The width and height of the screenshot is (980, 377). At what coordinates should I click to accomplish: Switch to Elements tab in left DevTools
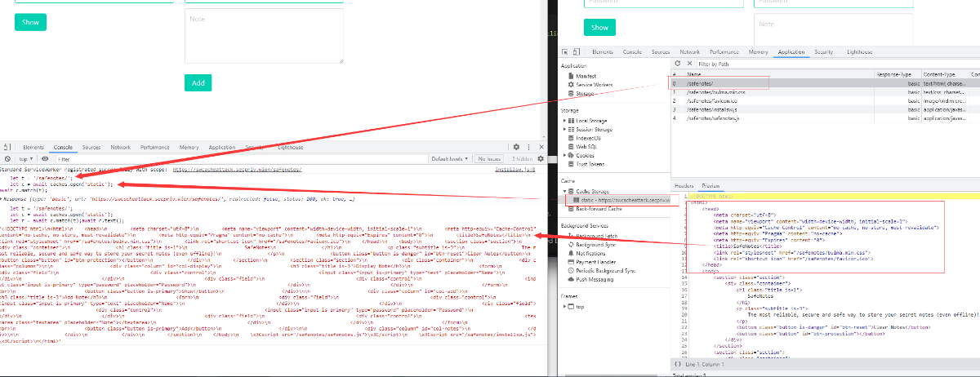tap(33, 147)
